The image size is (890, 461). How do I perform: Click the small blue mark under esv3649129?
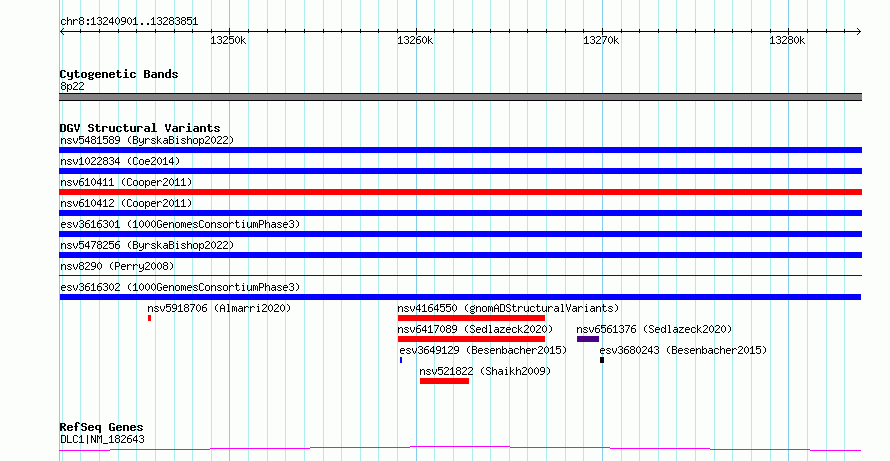click(401, 360)
